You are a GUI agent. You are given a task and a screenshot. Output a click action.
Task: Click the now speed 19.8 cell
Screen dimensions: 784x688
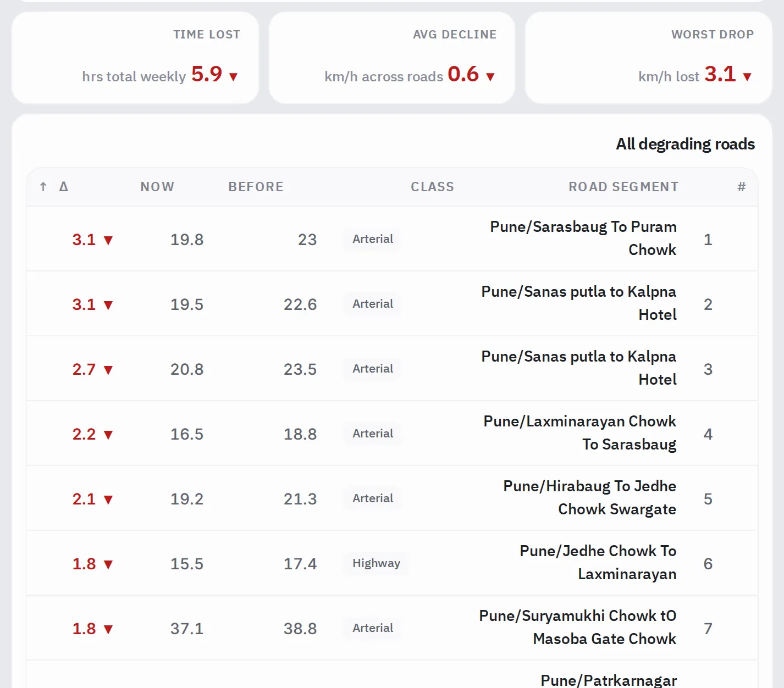click(187, 240)
